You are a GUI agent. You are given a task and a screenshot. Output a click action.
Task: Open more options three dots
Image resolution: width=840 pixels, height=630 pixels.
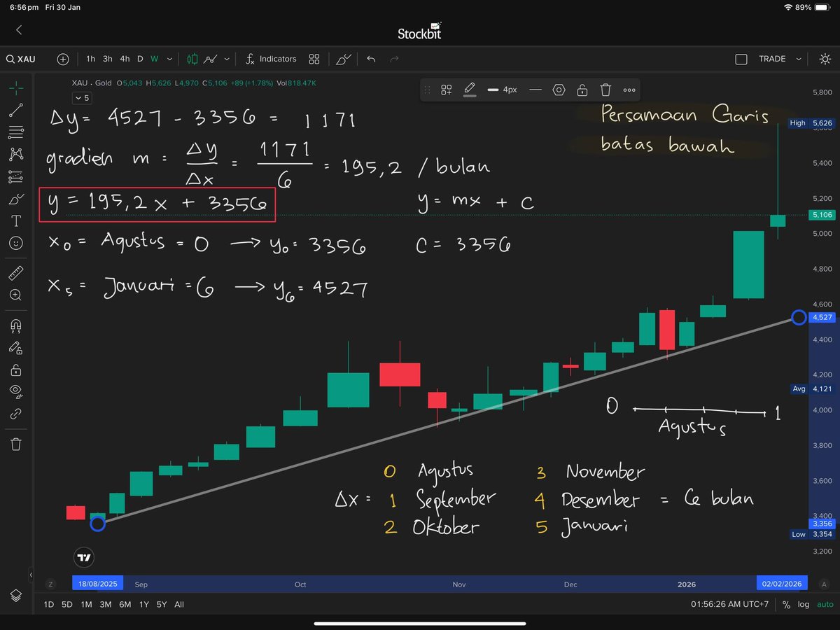tap(629, 90)
